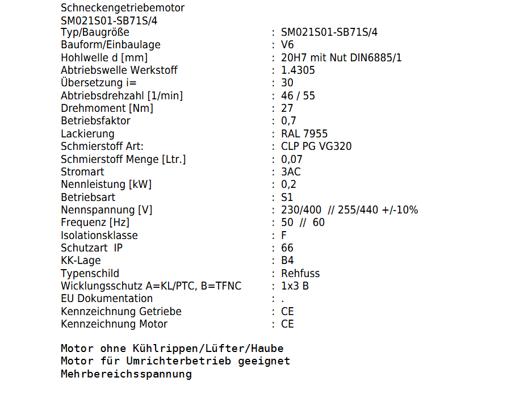Select Schutzart IP value 66

tap(287, 248)
